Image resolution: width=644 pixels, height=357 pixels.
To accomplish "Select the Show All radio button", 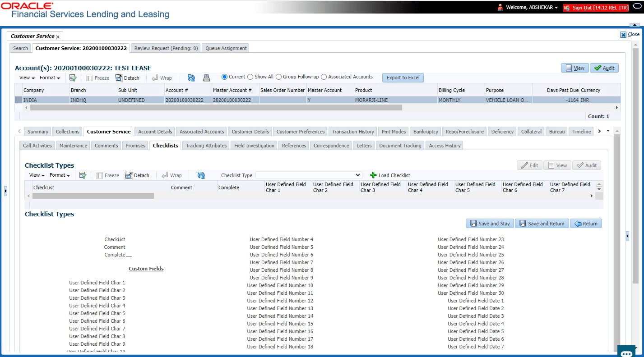I will (250, 77).
